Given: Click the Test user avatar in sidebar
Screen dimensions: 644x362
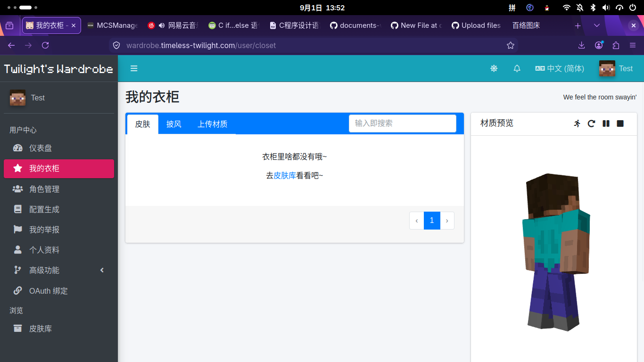Looking at the screenshot, I should (18, 98).
